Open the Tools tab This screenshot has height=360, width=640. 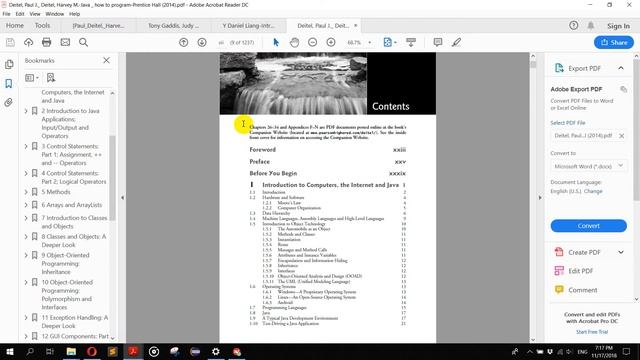point(42,25)
